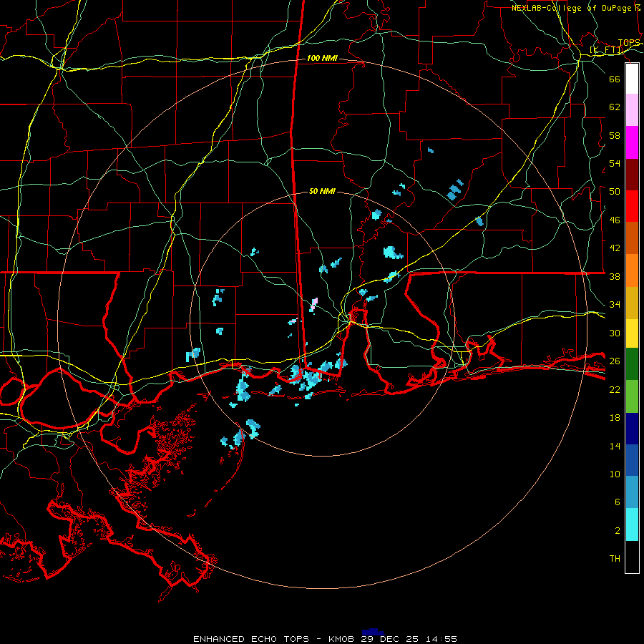
Task: Click the legend value 66
Action: (615, 79)
